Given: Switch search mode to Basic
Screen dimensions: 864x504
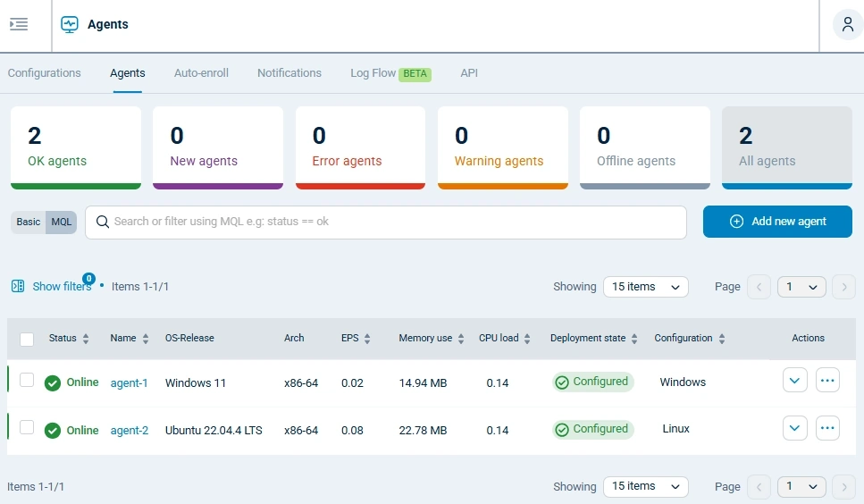Looking at the screenshot, I should click(x=29, y=222).
